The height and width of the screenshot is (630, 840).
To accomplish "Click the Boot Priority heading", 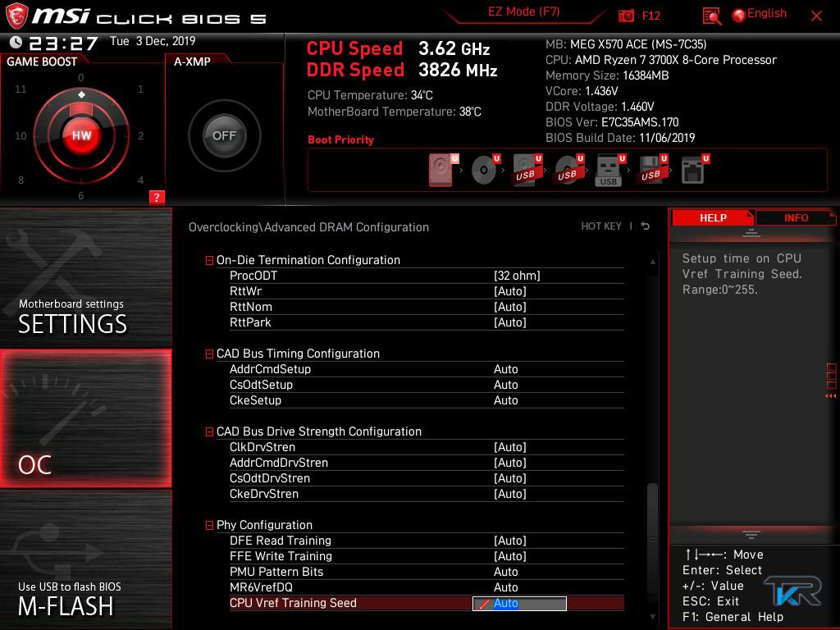I will click(x=340, y=139).
